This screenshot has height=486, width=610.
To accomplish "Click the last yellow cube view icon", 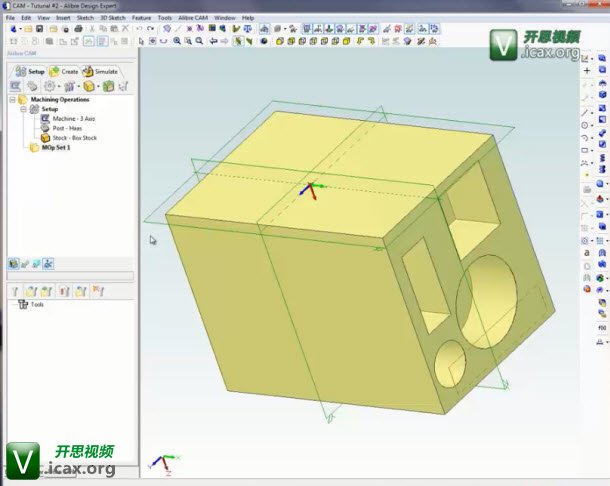I will click(347, 41).
